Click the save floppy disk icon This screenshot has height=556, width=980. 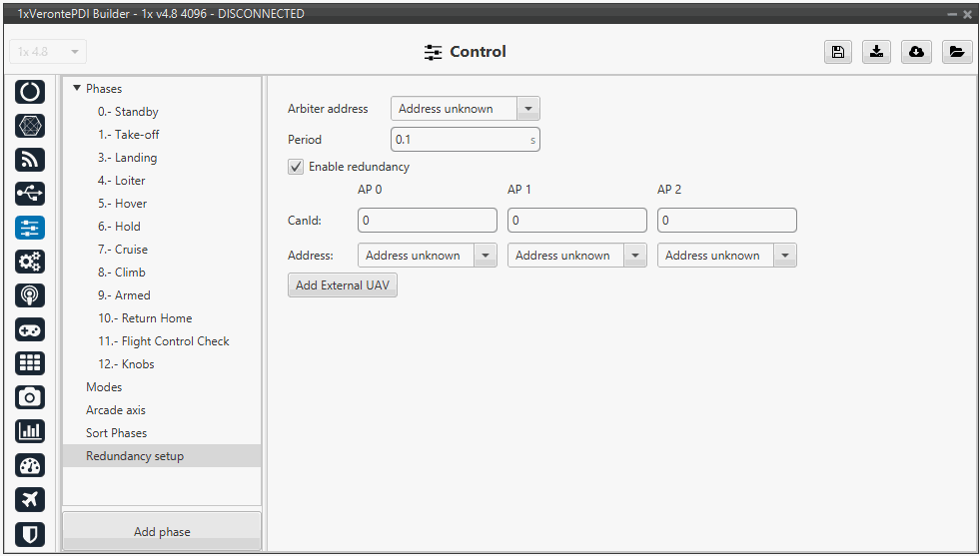tap(837, 52)
